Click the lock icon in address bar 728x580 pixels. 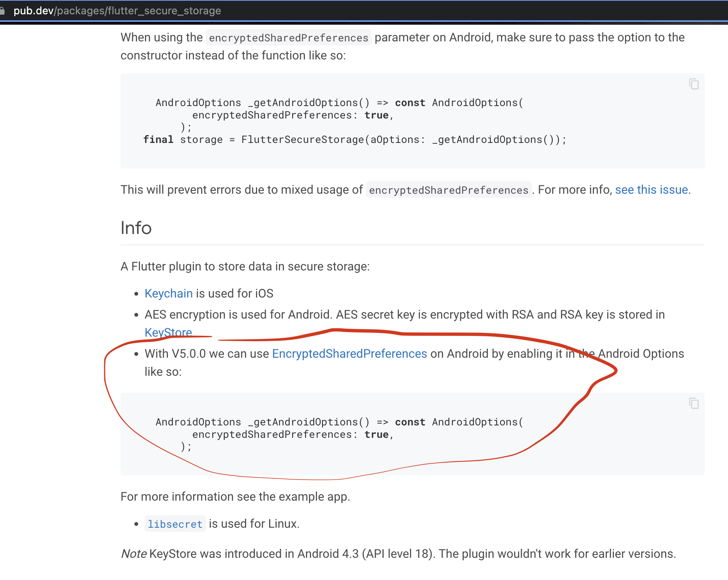click(x=2, y=11)
